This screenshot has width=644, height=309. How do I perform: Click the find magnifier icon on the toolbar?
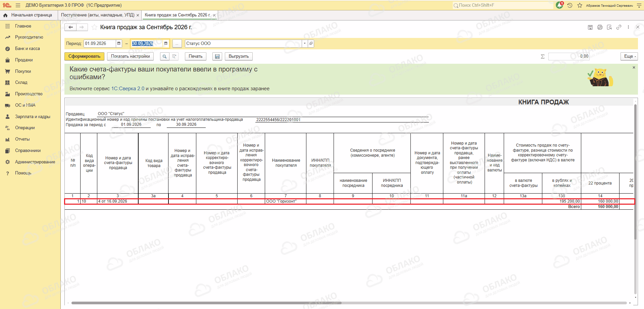tap(164, 56)
